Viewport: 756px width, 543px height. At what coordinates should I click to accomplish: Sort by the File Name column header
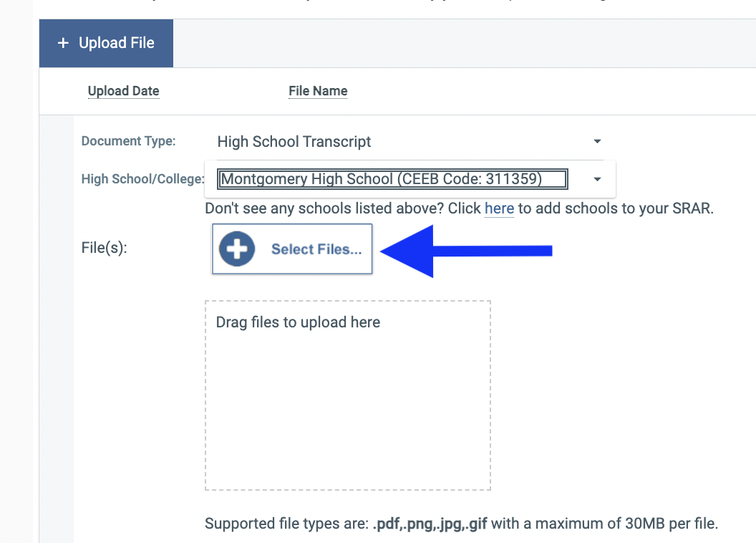point(318,91)
